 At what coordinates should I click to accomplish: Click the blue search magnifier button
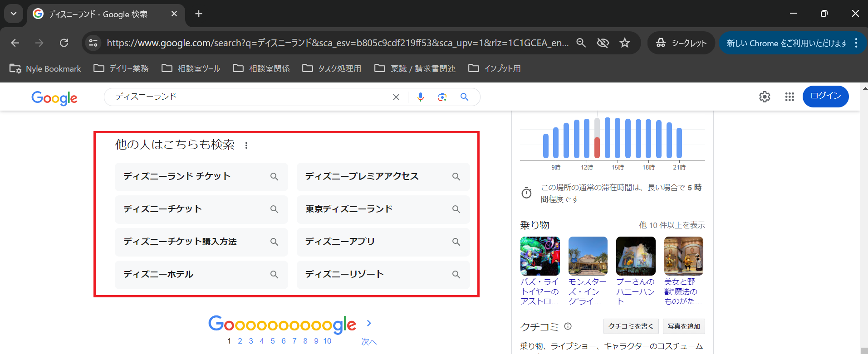coord(464,97)
